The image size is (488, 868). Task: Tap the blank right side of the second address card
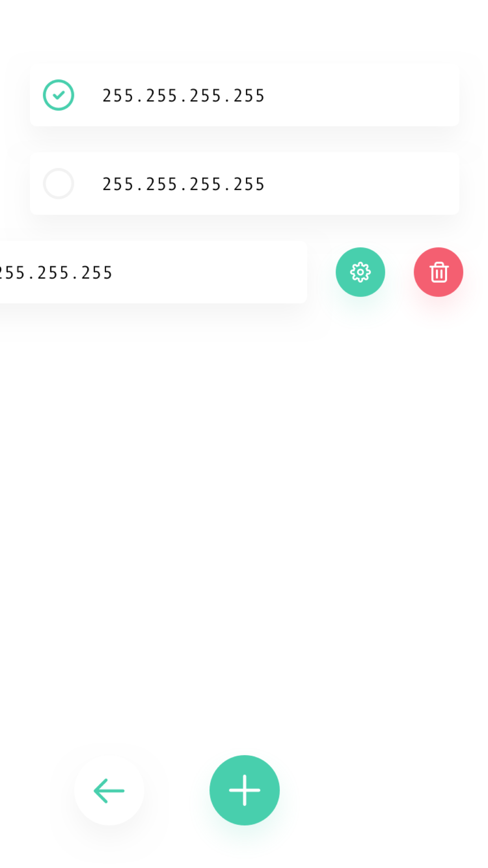click(x=361, y=184)
